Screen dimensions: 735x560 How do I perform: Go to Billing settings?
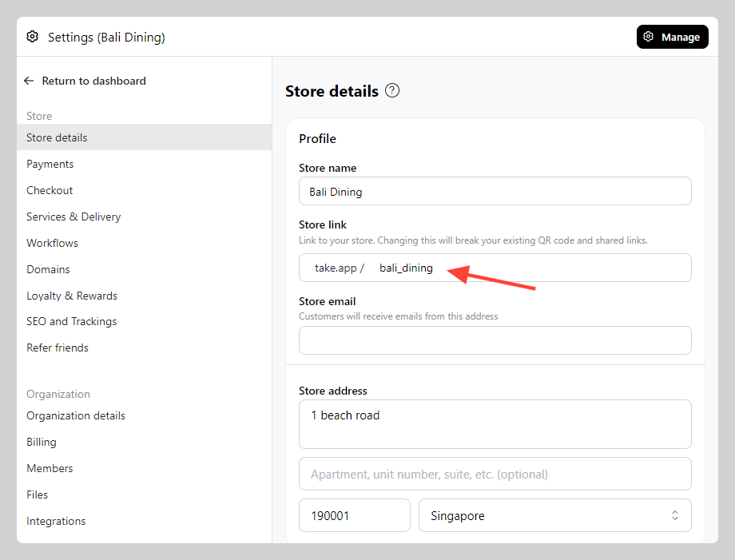(x=145, y=442)
